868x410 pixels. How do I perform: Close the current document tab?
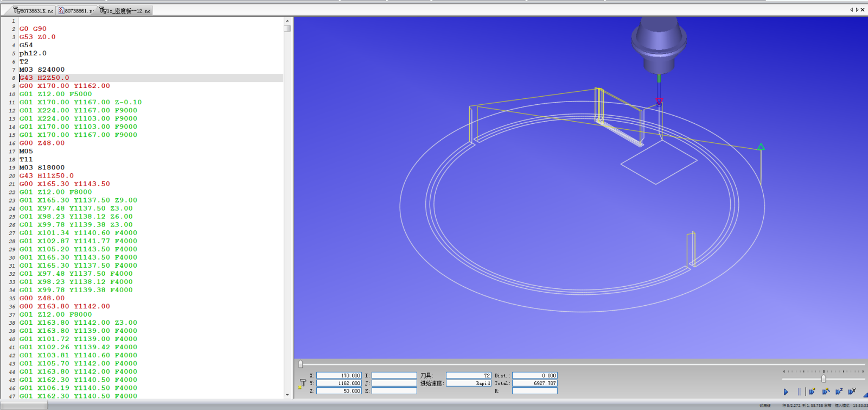(863, 10)
